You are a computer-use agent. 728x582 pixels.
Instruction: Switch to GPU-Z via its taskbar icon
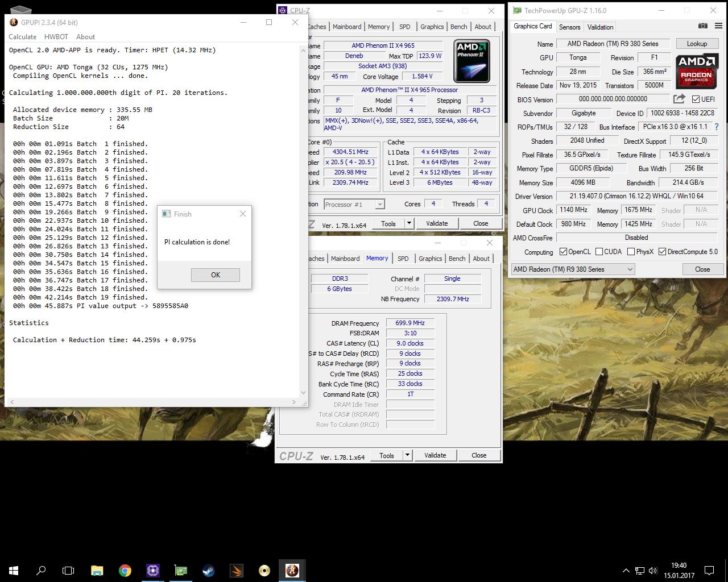181,571
